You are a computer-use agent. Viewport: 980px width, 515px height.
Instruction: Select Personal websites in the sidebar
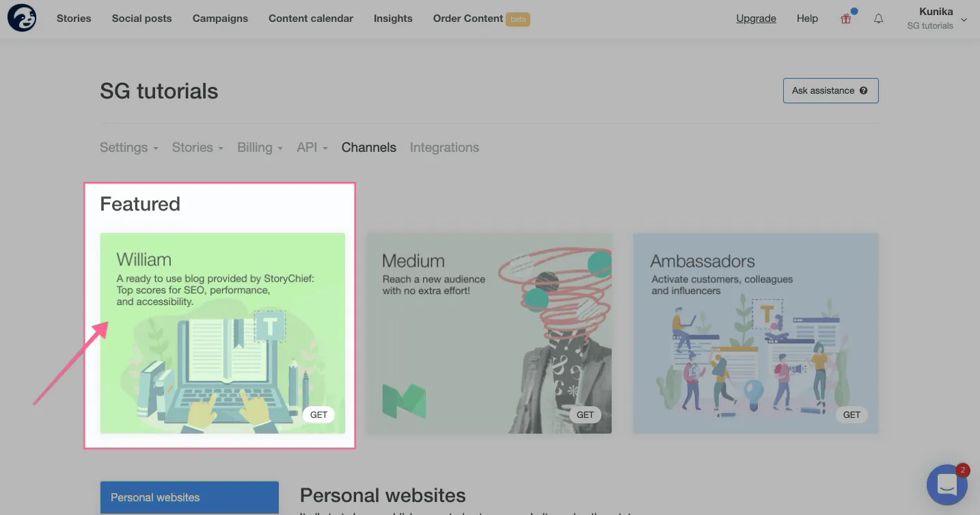189,497
